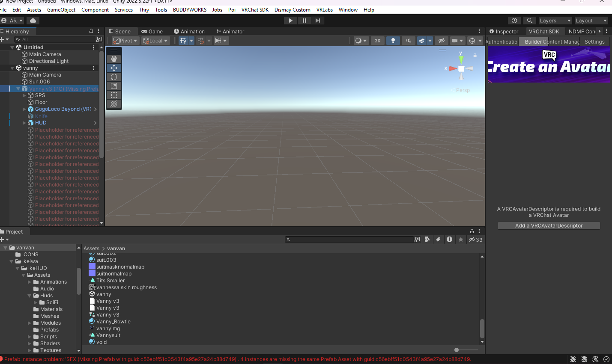
Task: Toggle hidden objects visibility count 33
Action: tap(475, 240)
